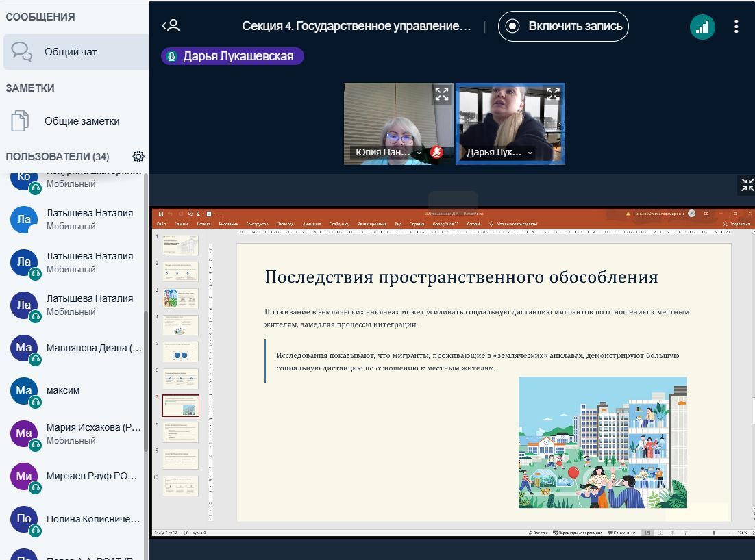Viewport: 755px width, 560px height.
Task: Click По avatar of Полина Колисниче
Action: point(24,519)
